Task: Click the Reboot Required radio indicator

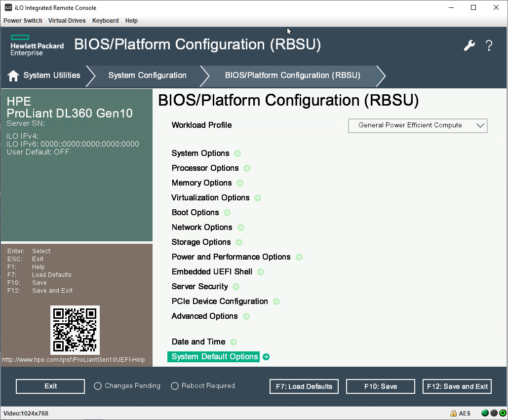Action: point(175,386)
